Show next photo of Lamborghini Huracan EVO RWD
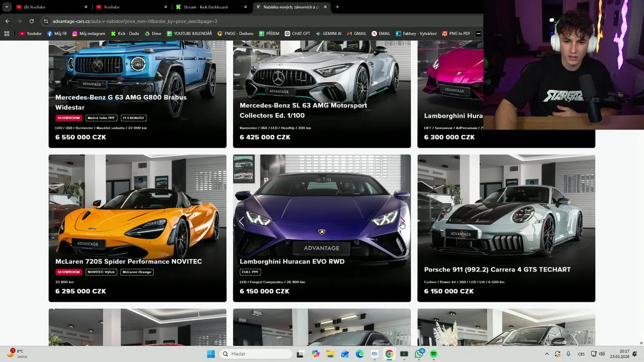 [402, 221]
